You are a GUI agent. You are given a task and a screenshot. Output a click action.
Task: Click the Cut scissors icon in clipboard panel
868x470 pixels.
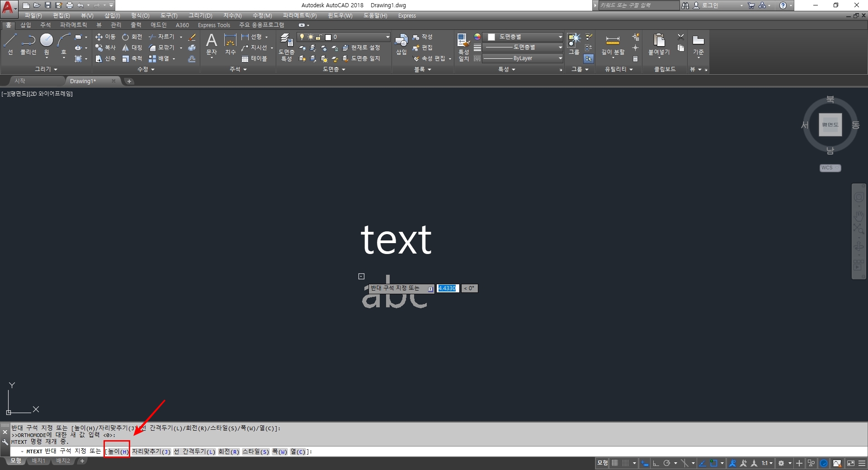click(x=681, y=37)
